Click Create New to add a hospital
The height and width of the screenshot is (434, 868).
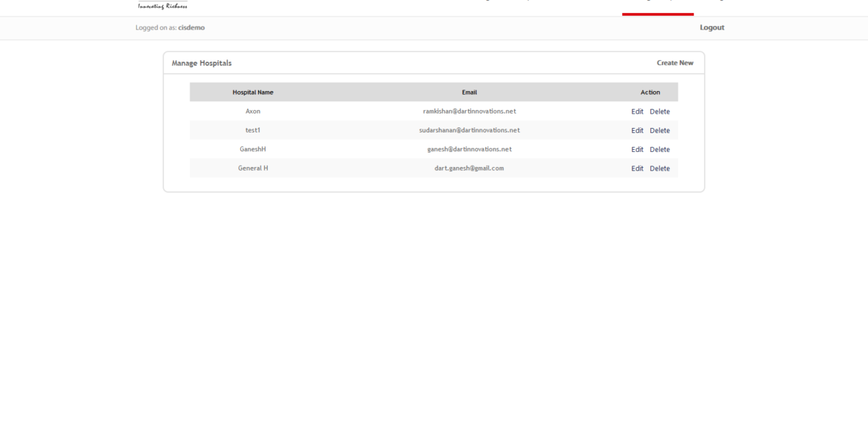point(674,62)
